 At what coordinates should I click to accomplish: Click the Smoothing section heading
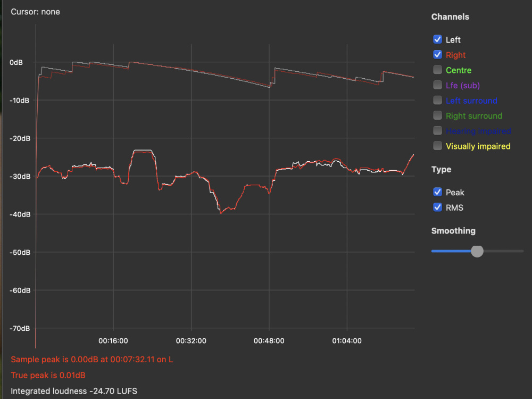click(453, 231)
